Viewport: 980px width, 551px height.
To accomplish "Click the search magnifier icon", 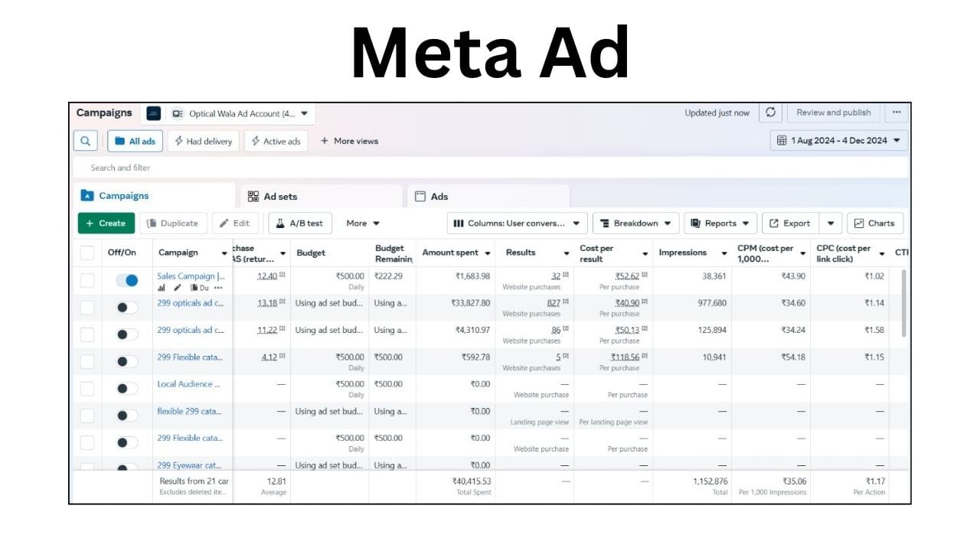I will (x=85, y=141).
